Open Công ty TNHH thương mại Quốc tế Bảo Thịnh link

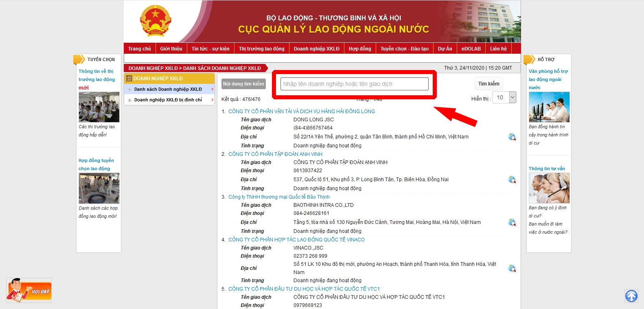pyautogui.click(x=279, y=197)
